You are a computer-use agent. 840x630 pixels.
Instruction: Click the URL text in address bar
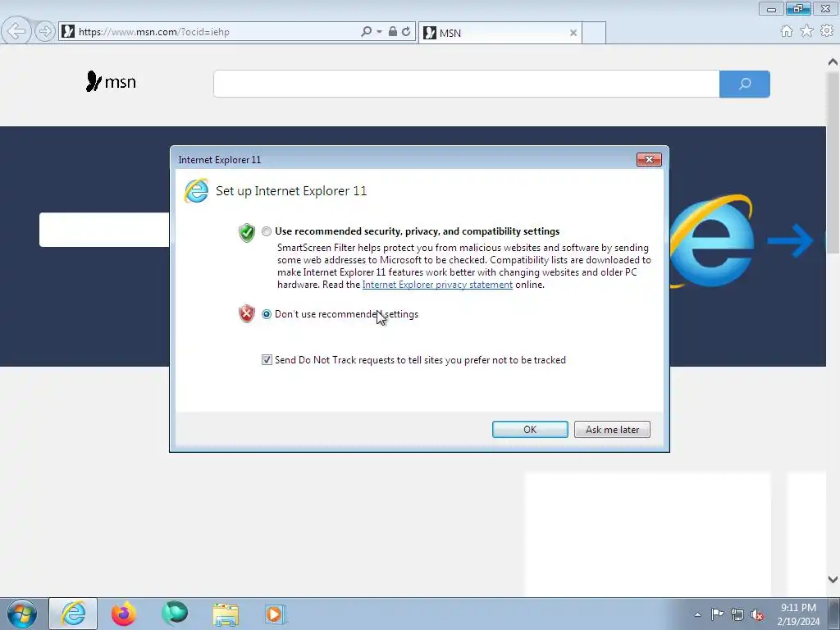click(x=153, y=32)
